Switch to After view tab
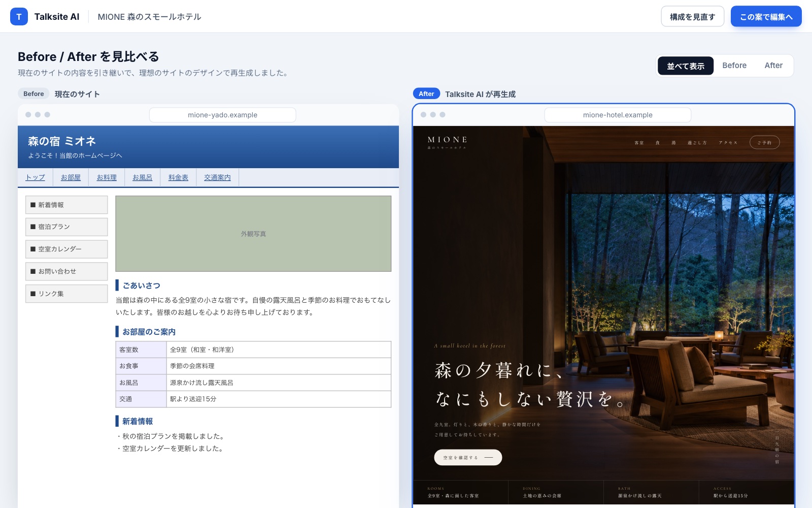This screenshot has height=508, width=812. 773,66
